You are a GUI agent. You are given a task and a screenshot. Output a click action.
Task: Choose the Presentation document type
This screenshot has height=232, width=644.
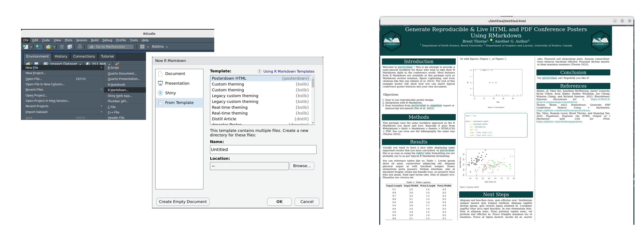(177, 83)
